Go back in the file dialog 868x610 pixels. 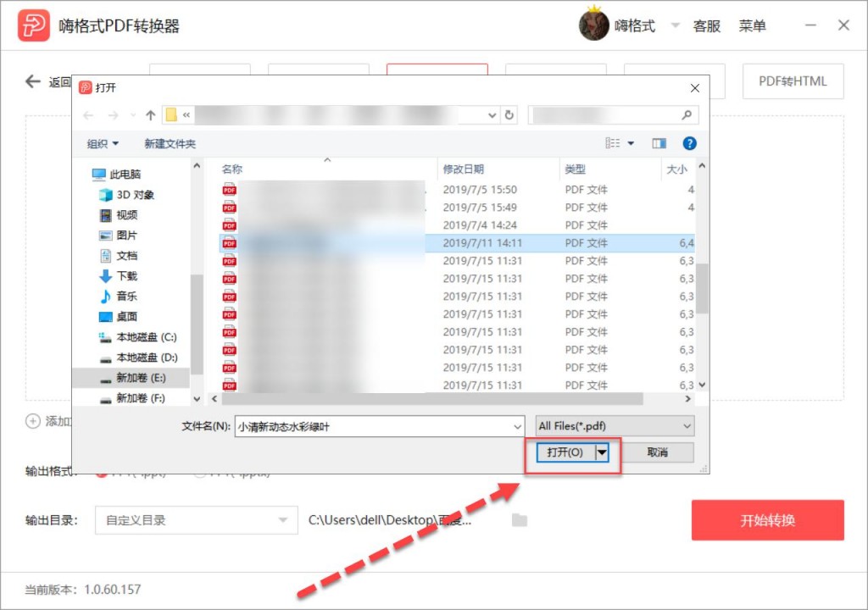[x=88, y=115]
